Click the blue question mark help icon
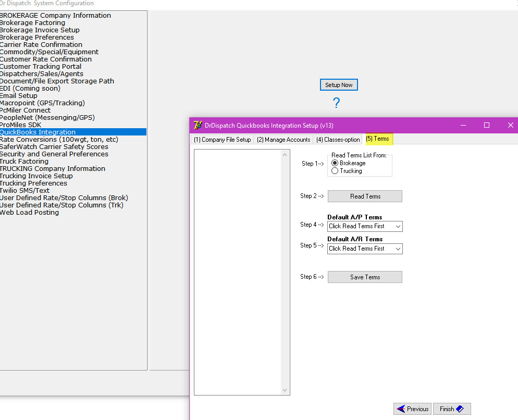Screen dimensions: 518x420 [x=336, y=103]
